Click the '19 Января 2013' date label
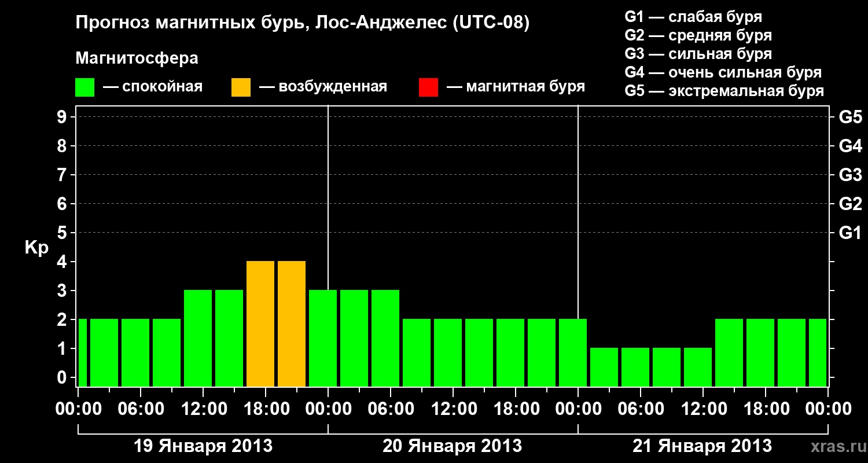This screenshot has height=463, width=868. (x=203, y=446)
